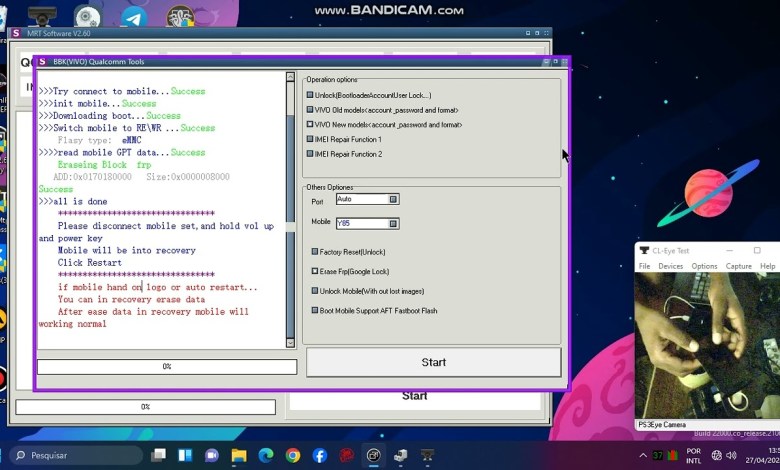The height and width of the screenshot is (470, 780).
Task: Open Google Chrome in the taskbar
Action: pos(292,455)
